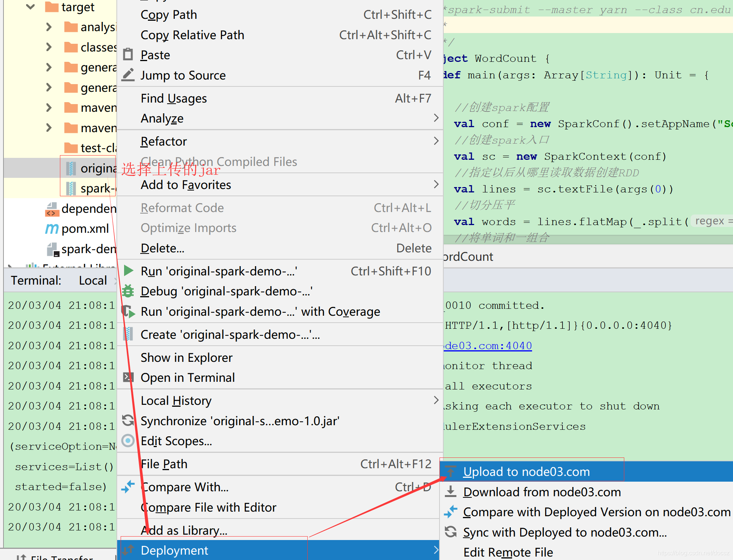Select Edit Remote File in submenu
733x560 pixels.
pyautogui.click(x=586, y=552)
